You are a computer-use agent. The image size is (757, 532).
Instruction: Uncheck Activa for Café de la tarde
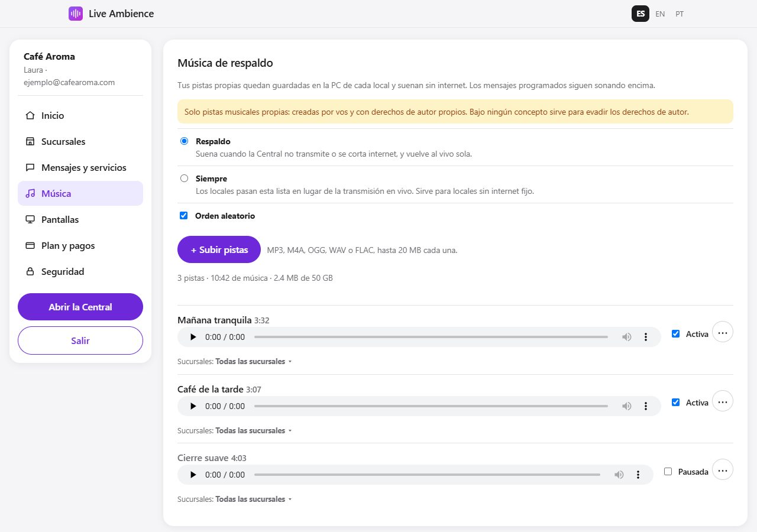click(x=675, y=403)
